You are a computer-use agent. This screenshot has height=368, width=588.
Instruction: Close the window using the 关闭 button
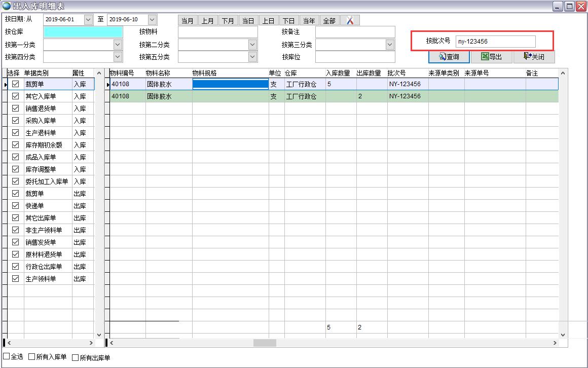(x=534, y=57)
